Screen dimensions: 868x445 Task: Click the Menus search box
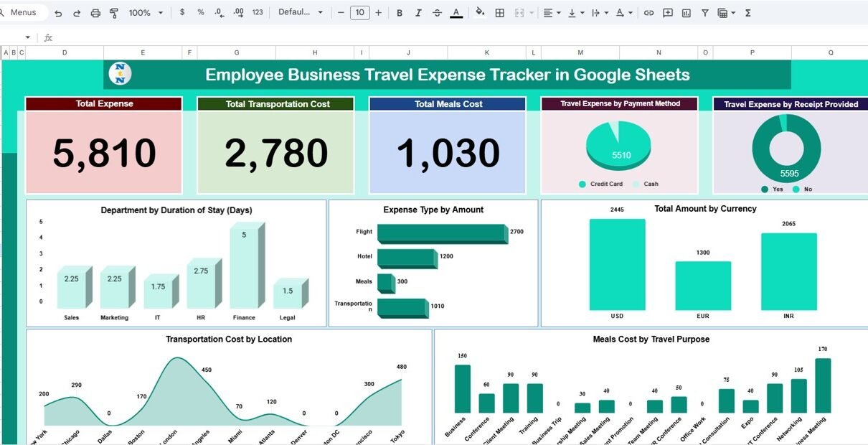(24, 13)
